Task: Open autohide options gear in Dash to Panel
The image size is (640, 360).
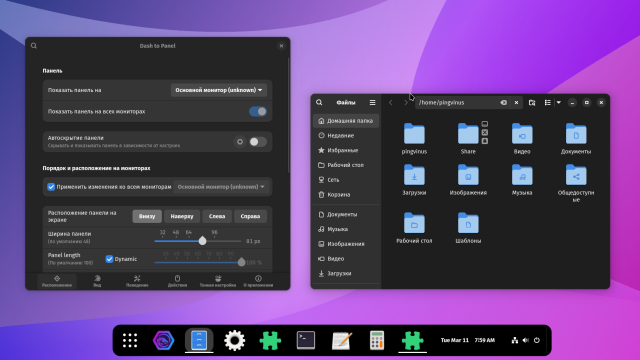Action: 240,142
